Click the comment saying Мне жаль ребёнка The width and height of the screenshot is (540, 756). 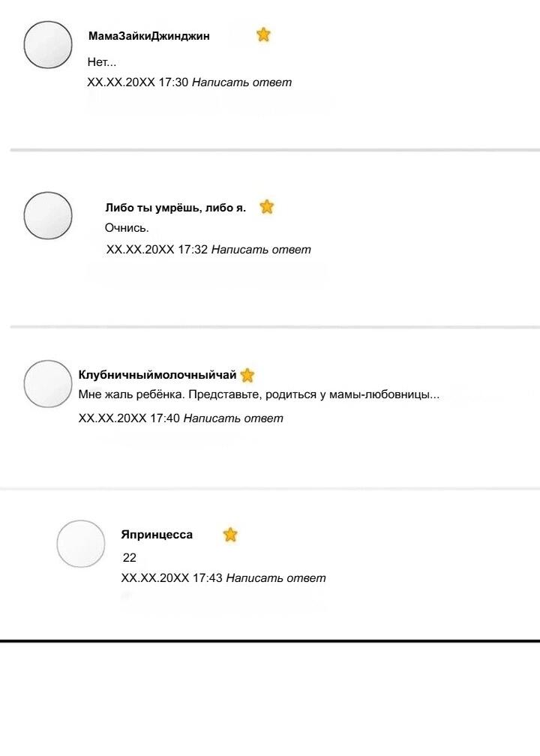[259, 394]
